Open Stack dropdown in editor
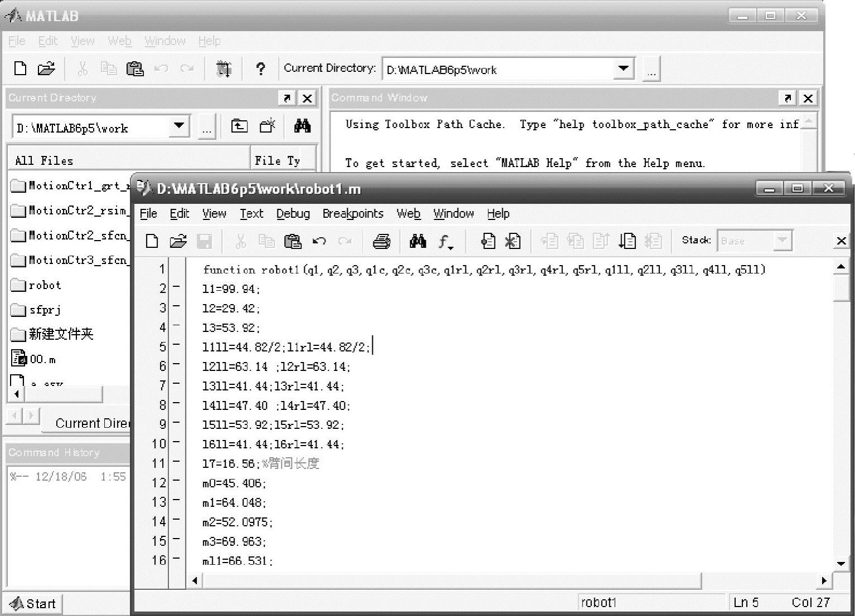This screenshot has width=855, height=616. tap(783, 241)
